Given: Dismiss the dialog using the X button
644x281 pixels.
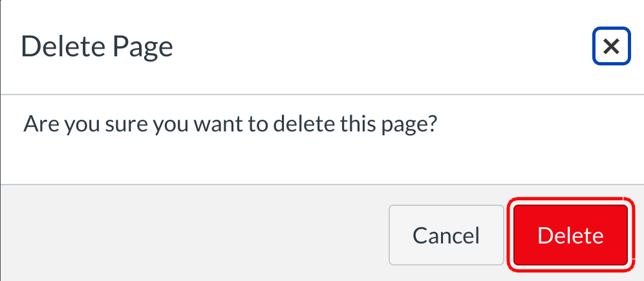Looking at the screenshot, I should tap(611, 47).
